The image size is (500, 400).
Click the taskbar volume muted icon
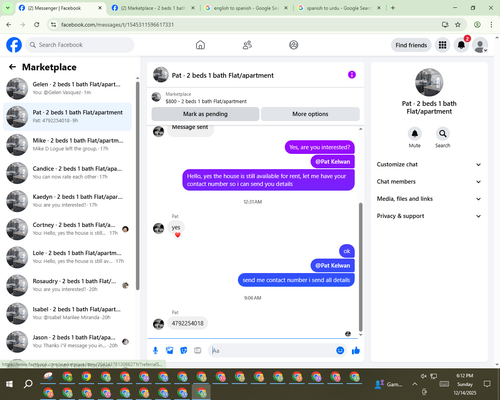pyautogui.click(x=424, y=376)
